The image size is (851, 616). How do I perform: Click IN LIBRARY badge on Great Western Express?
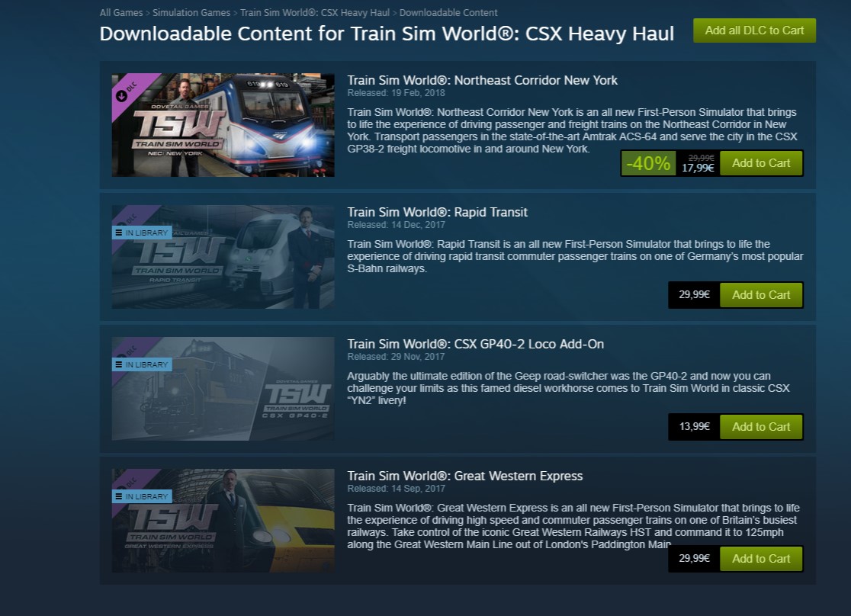coord(142,496)
